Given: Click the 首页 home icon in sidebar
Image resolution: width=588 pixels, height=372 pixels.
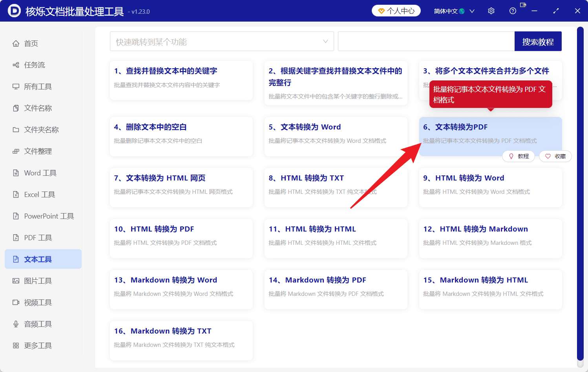Looking at the screenshot, I should tap(16, 43).
